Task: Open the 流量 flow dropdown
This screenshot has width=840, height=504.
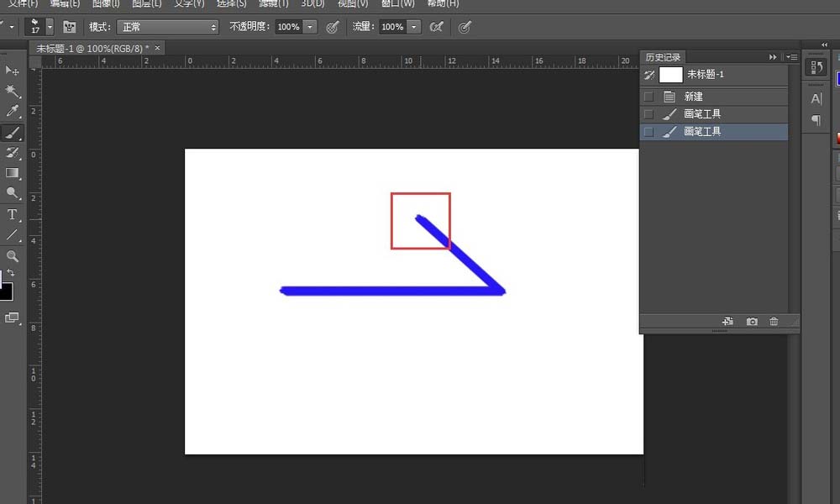Action: coord(412,26)
